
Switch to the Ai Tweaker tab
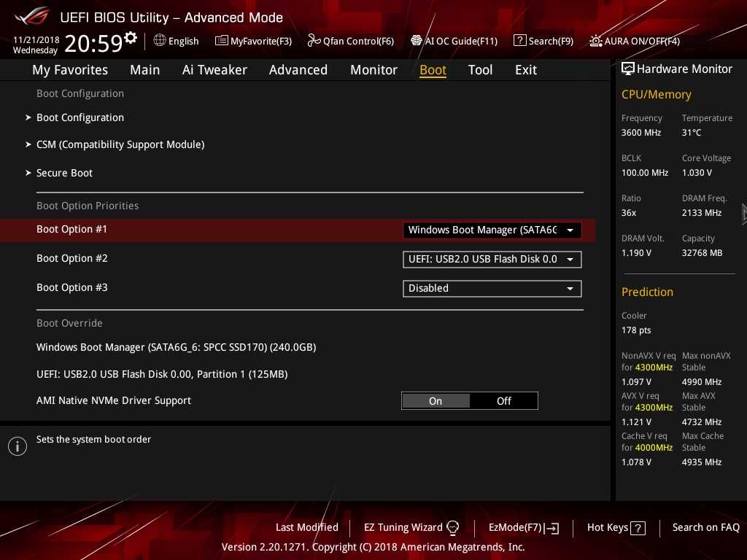pos(214,70)
